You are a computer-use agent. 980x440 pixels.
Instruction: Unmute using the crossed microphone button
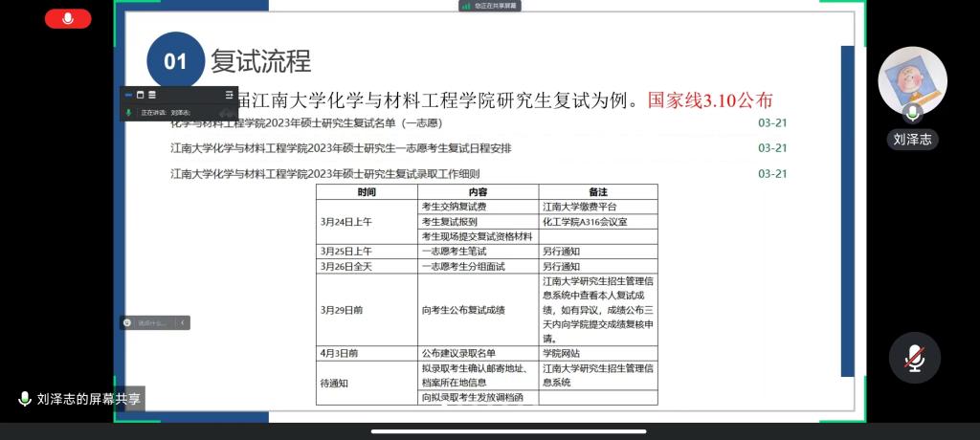tap(914, 358)
